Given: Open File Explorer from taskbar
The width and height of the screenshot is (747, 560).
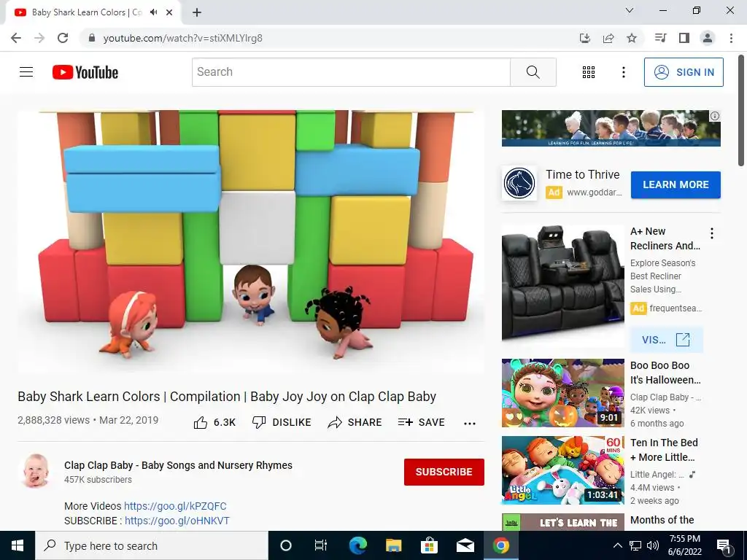Looking at the screenshot, I should 393,545.
